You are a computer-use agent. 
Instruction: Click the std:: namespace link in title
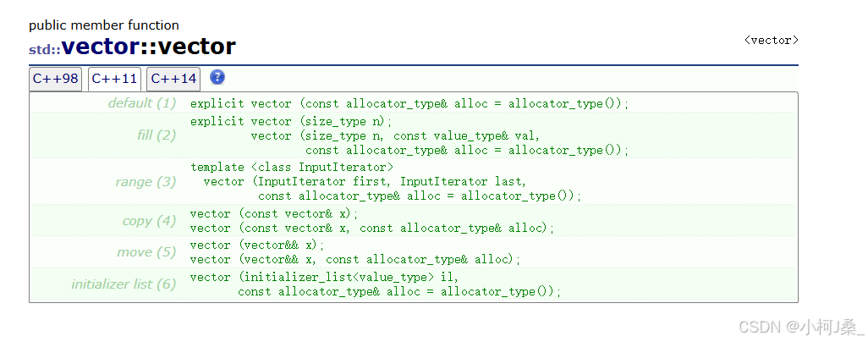[45, 50]
